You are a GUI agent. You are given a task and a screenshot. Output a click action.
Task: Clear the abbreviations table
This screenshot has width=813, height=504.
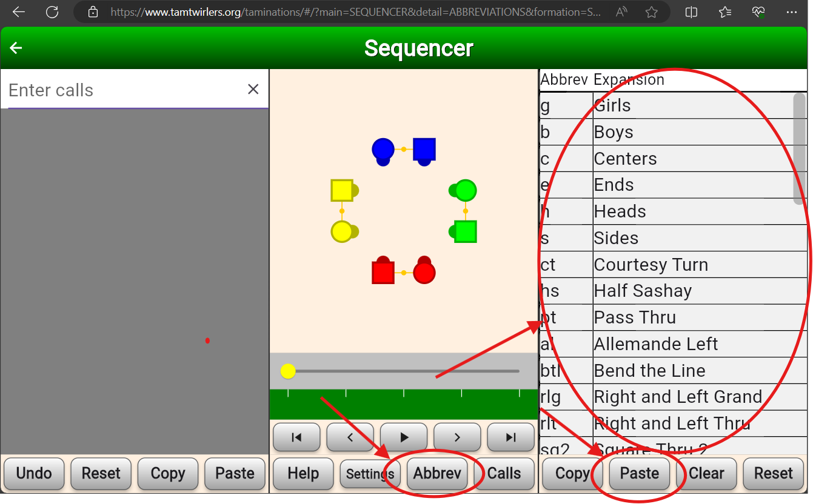706,473
